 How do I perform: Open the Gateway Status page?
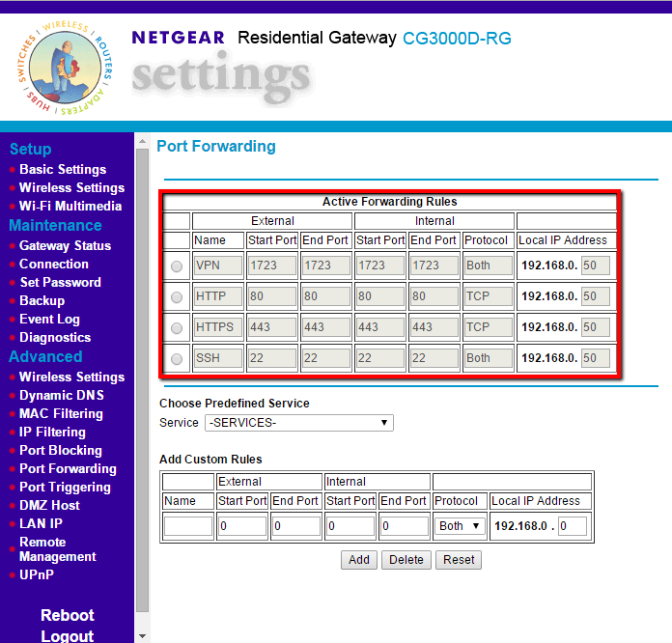(65, 245)
